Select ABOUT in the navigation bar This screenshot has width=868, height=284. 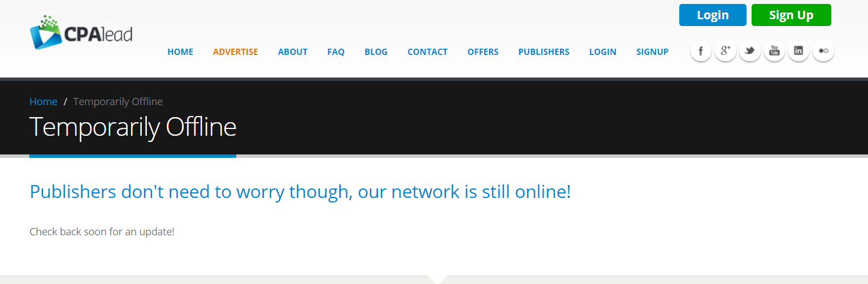pyautogui.click(x=293, y=51)
